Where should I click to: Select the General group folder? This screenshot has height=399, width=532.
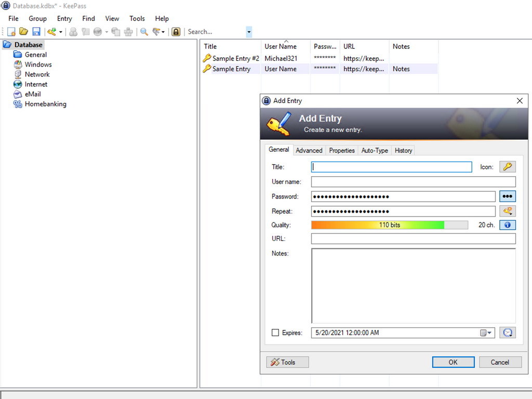[x=36, y=55]
